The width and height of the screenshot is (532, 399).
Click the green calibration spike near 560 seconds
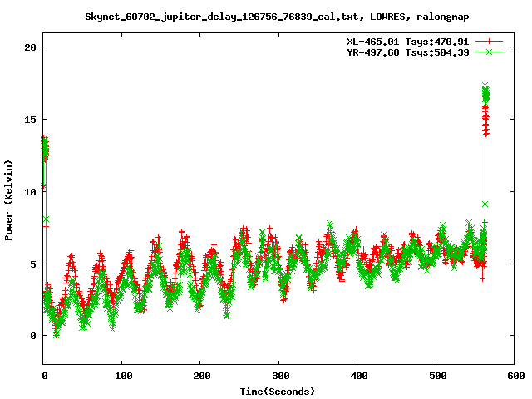pyautogui.click(x=485, y=93)
